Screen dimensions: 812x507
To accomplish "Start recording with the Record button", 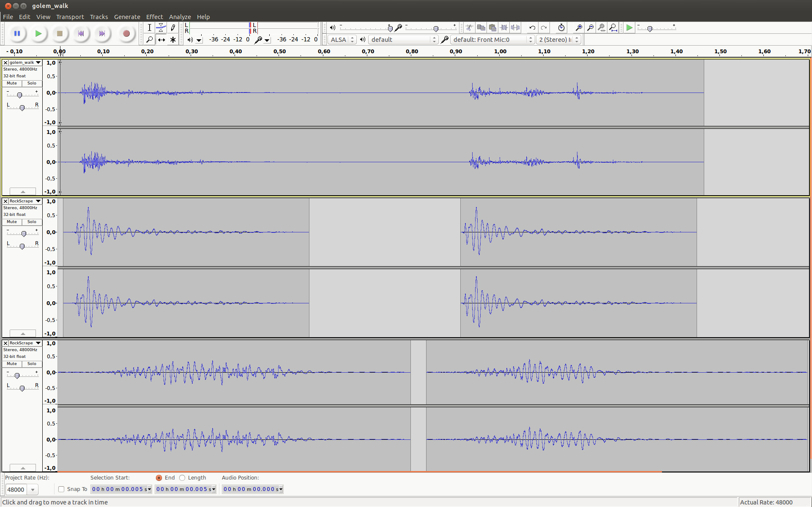I will (126, 33).
